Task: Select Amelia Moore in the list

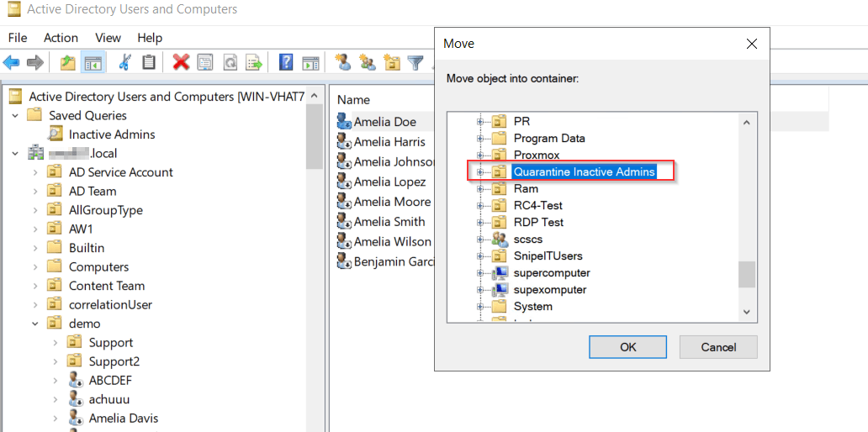Action: pos(393,202)
